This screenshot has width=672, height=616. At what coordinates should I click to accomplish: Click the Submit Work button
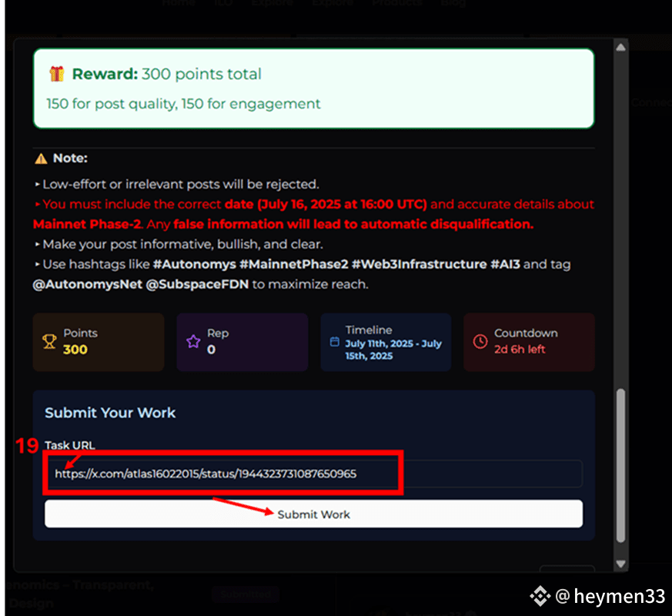tap(313, 514)
